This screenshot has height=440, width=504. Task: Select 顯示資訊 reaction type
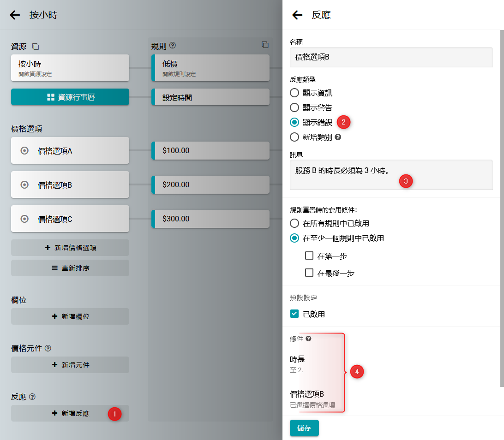(294, 93)
